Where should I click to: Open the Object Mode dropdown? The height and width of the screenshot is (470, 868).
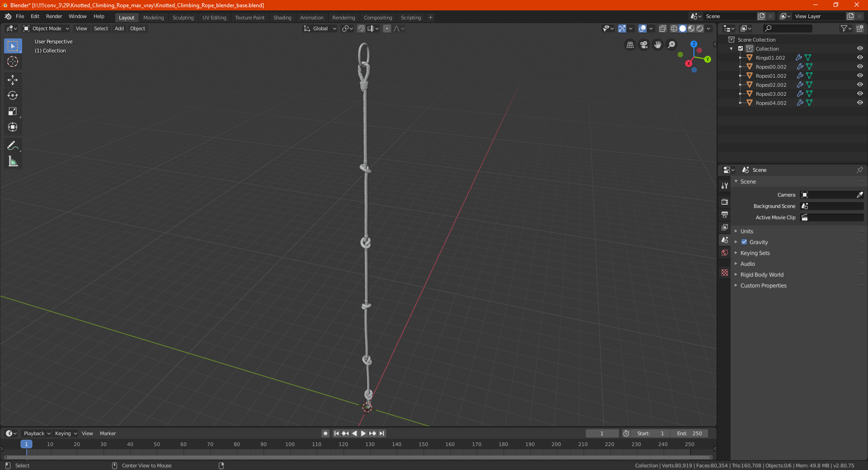tap(46, 28)
